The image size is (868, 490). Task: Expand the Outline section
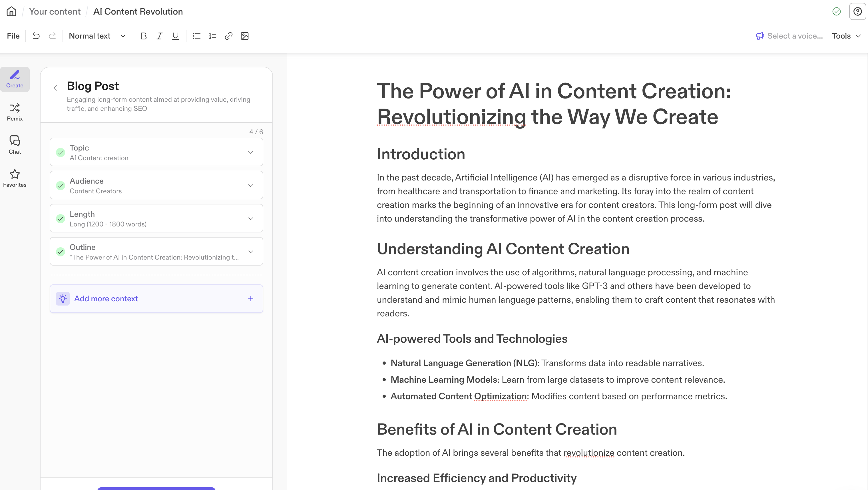(x=252, y=252)
